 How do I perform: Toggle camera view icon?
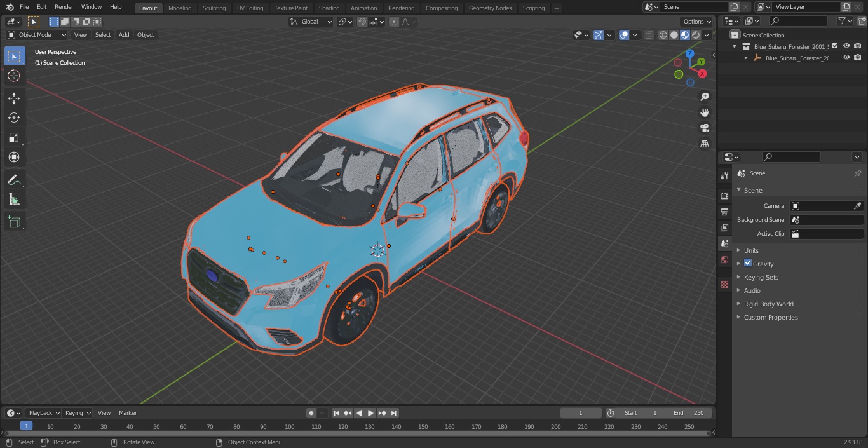(x=704, y=128)
